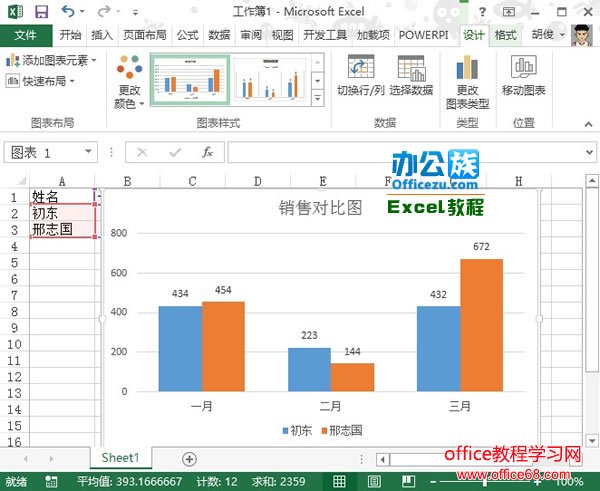Click vertical scrollbar up arrow

(x=592, y=181)
